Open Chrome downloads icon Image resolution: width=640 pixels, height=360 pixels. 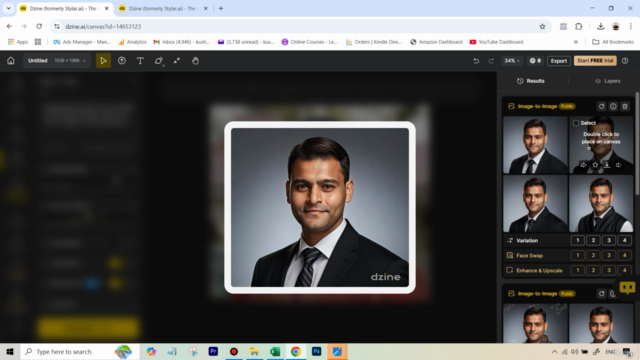point(600,27)
